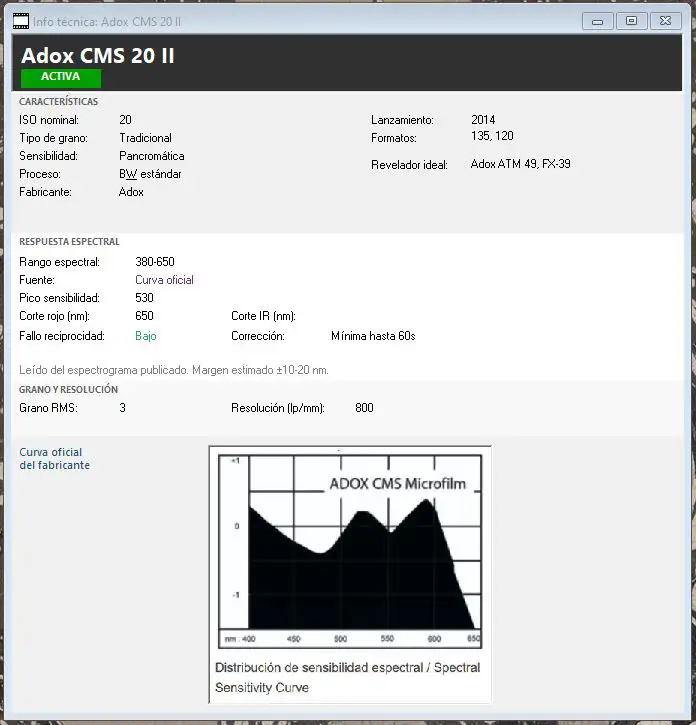Maximize the Info técnica window

pos(631,21)
